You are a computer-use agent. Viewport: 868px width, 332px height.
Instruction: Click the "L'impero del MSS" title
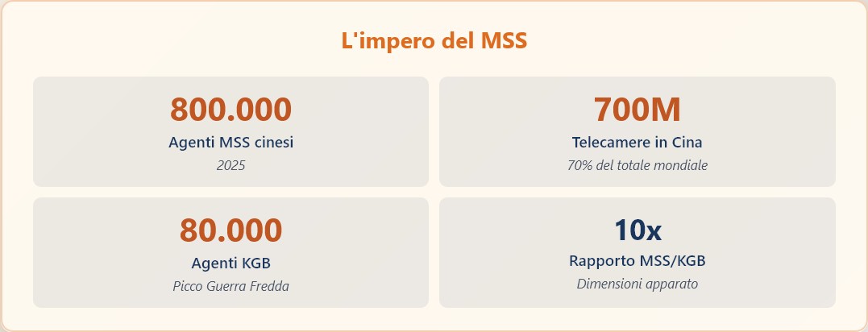coord(434,41)
